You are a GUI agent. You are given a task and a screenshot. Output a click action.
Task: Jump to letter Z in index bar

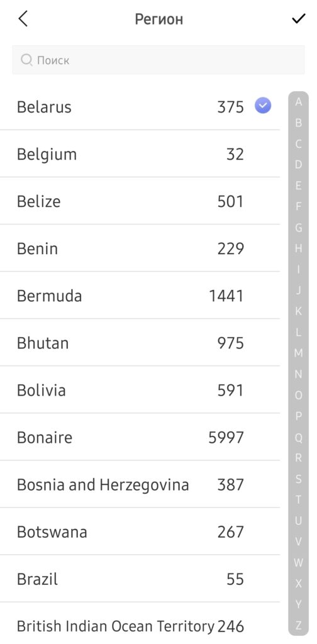[299, 626]
